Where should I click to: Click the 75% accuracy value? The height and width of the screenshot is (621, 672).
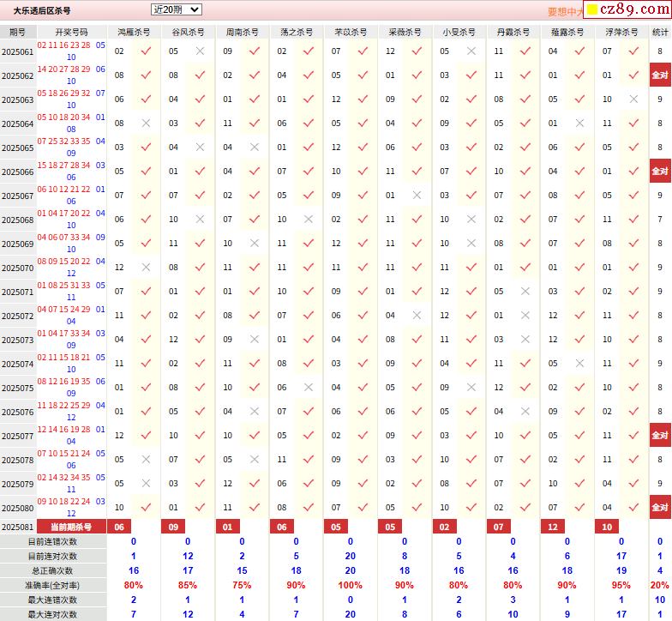point(242,585)
